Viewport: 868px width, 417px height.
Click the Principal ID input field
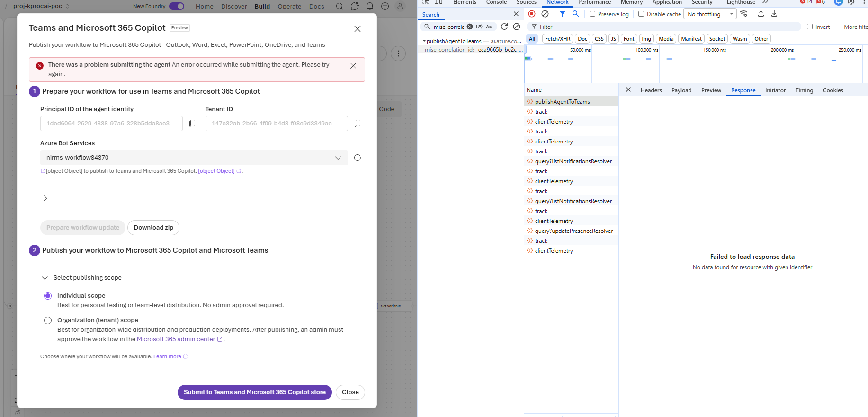pyautogui.click(x=111, y=124)
